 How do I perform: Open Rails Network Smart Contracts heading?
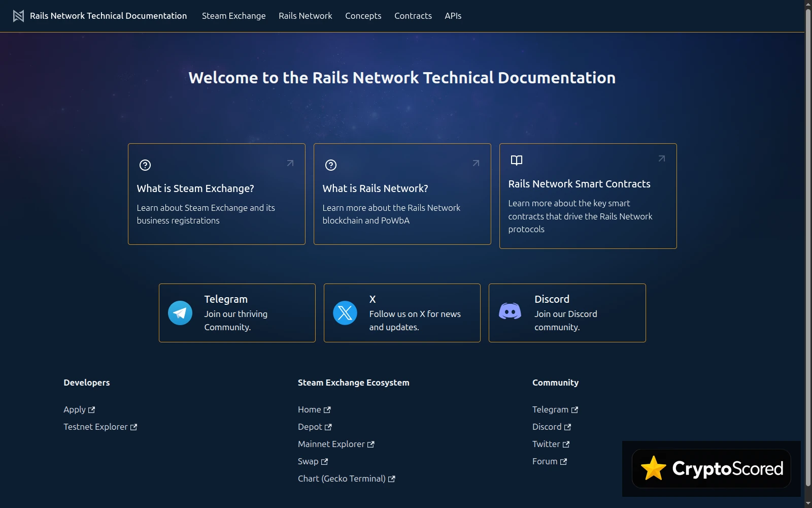pyautogui.click(x=579, y=184)
